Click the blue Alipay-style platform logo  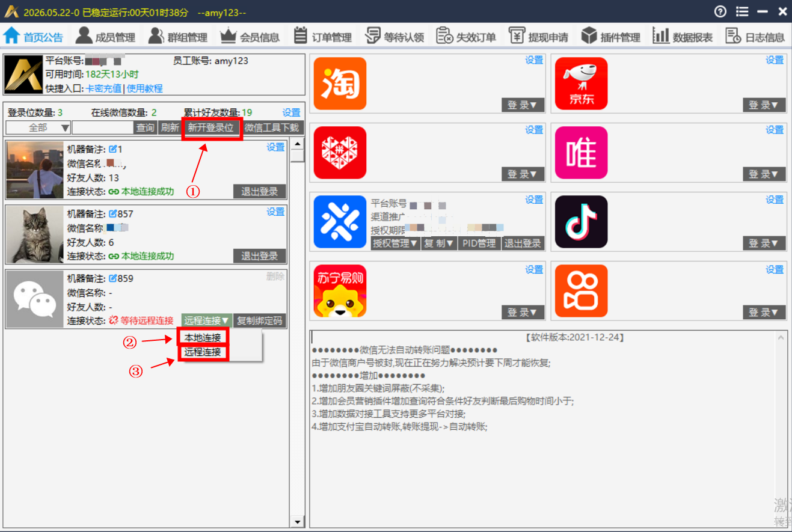(x=340, y=222)
